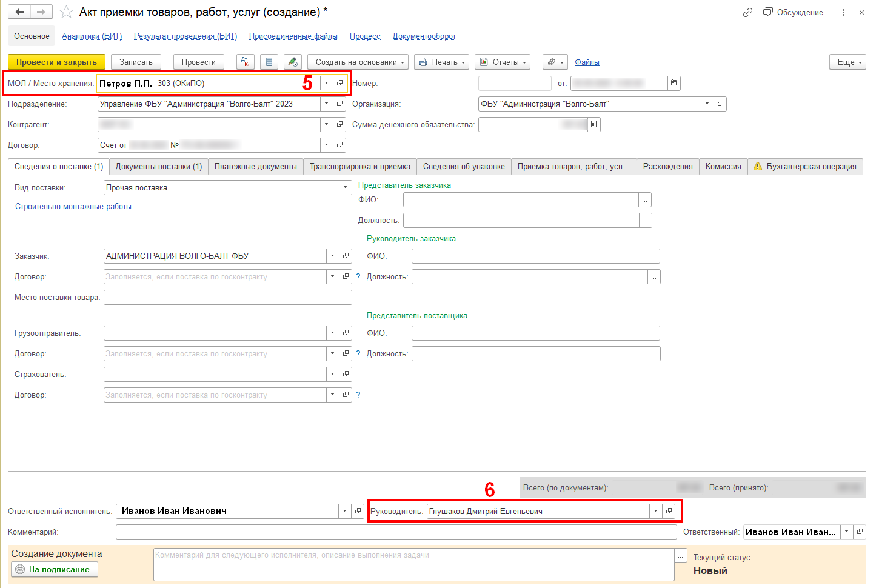Open the paperclip attachments button
This screenshot has height=588, width=879.
tap(555, 62)
